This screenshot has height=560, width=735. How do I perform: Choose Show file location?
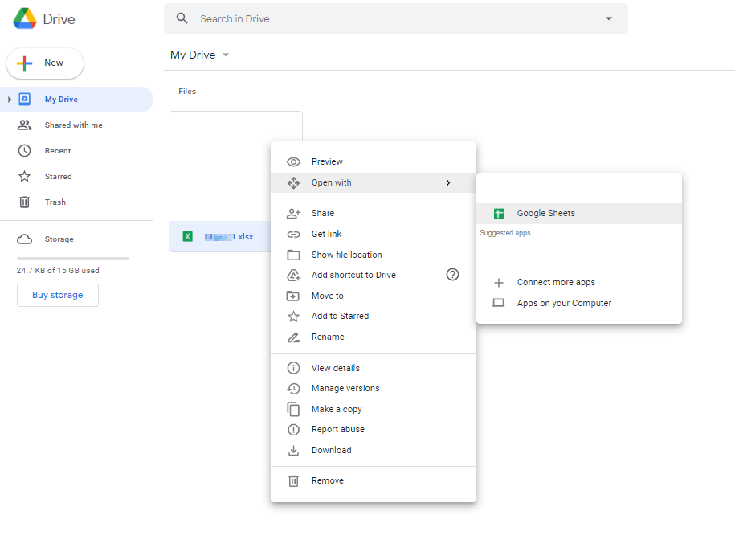click(374, 255)
